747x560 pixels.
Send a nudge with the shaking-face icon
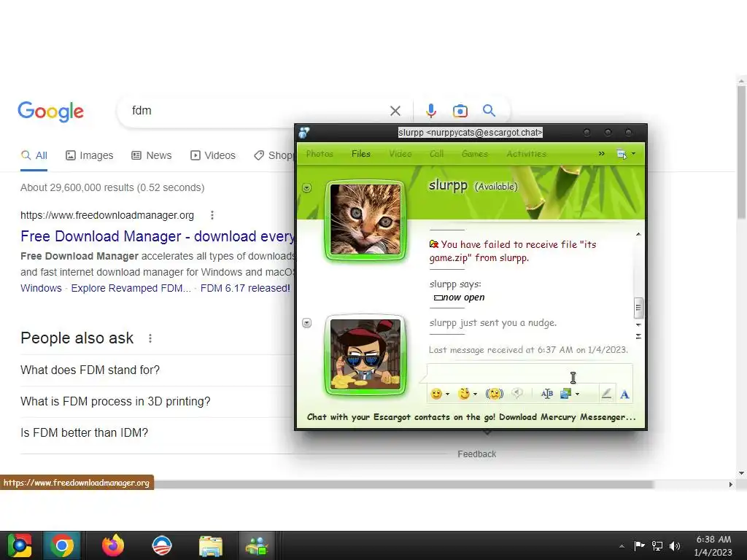point(495,394)
